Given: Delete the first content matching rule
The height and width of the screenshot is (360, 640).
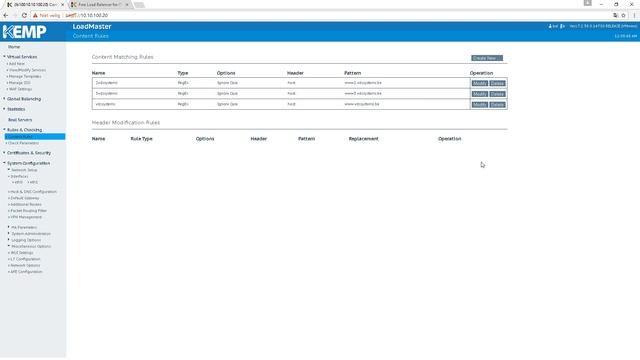Looking at the screenshot, I should (497, 83).
